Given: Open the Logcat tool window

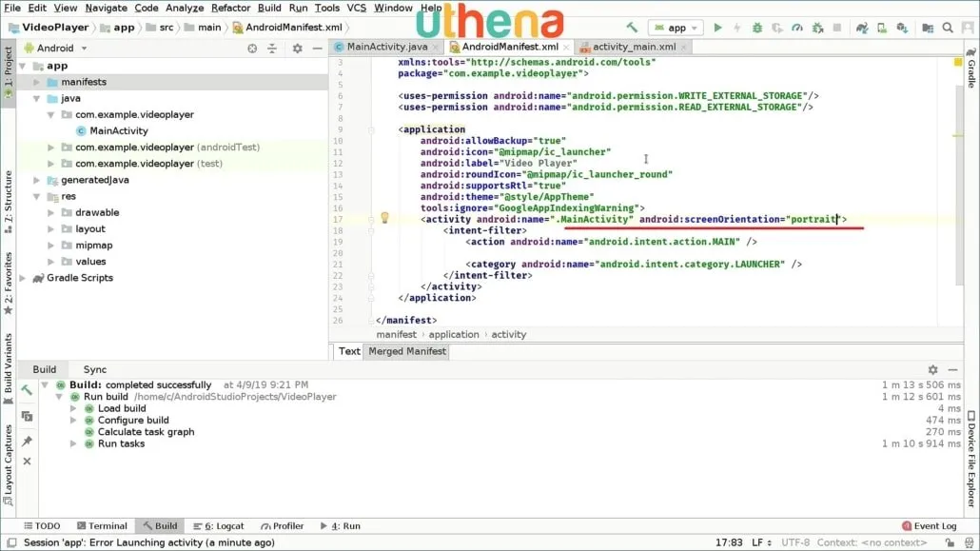Looking at the screenshot, I should coord(219,526).
